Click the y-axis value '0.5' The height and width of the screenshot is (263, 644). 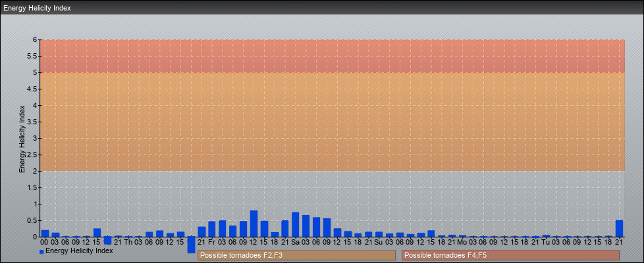(x=33, y=220)
